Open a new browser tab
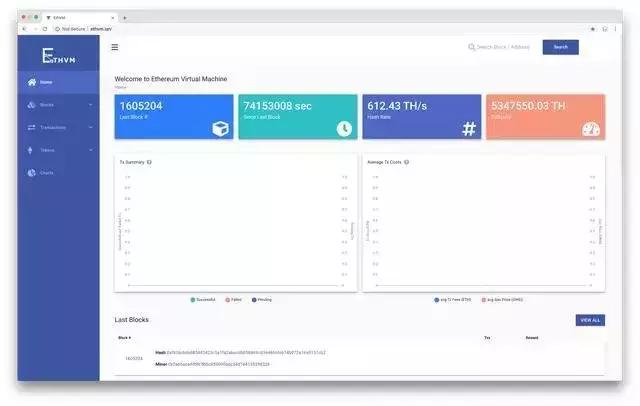The width and height of the screenshot is (640, 406). (x=124, y=18)
